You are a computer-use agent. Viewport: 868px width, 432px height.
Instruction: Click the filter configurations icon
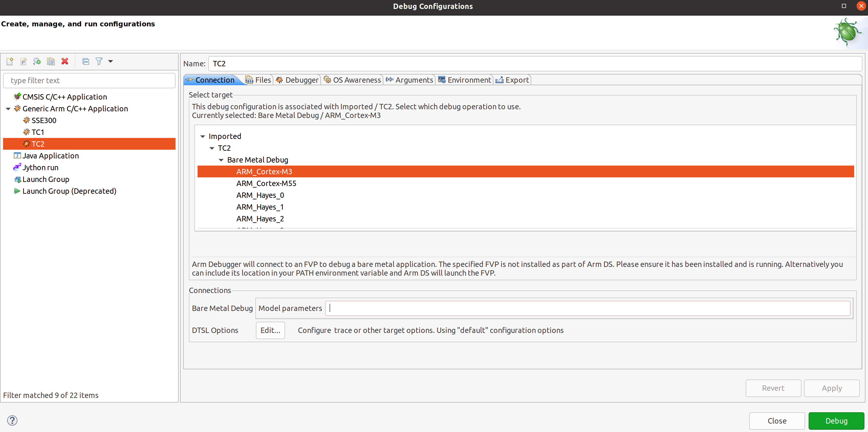coord(100,61)
